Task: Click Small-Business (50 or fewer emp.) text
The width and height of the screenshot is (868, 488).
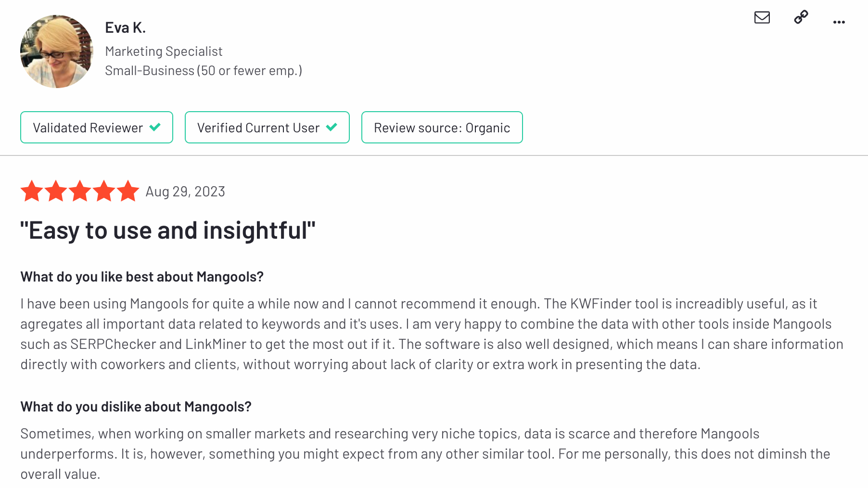Action: [204, 71]
